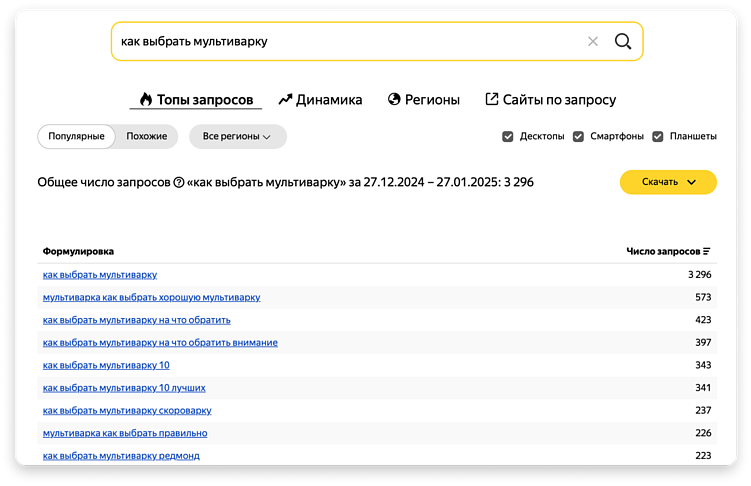Click link "как выбрать мультиварку 10 лучших"
The height and width of the screenshot is (486, 751).
(x=124, y=388)
